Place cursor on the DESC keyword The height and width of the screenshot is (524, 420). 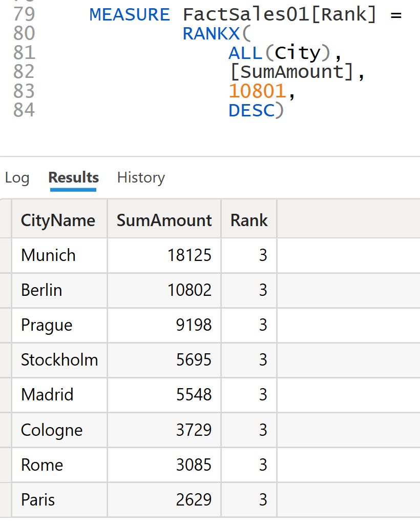(251, 110)
